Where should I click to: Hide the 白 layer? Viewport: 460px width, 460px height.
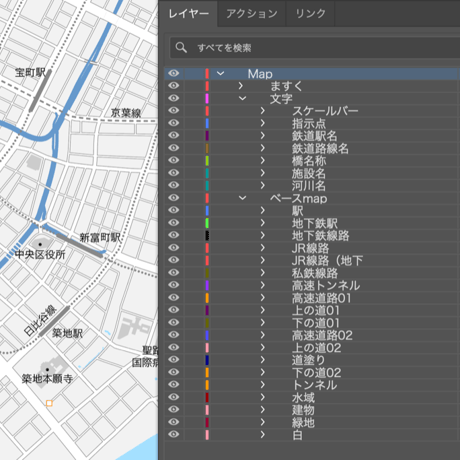pos(174,434)
